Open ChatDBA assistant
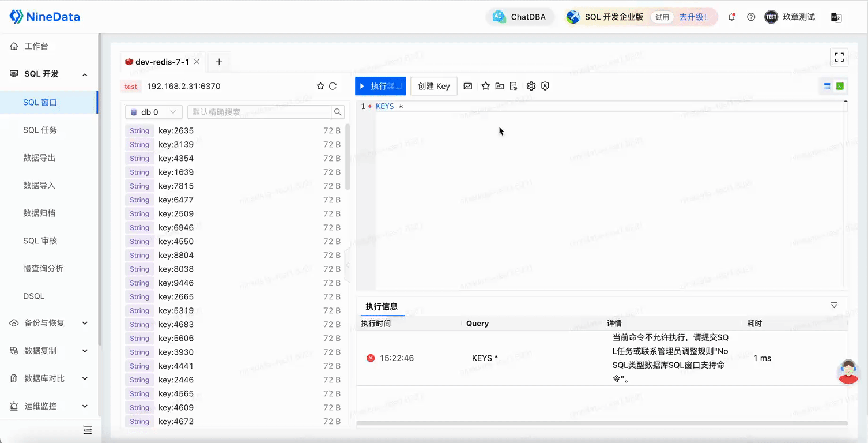The width and height of the screenshot is (868, 443). tap(519, 17)
